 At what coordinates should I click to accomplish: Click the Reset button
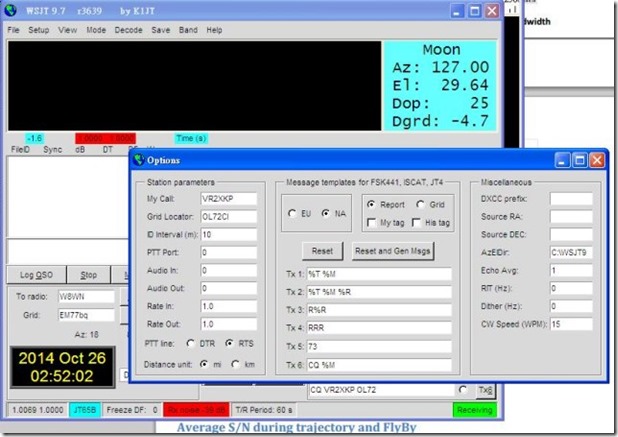pyautogui.click(x=322, y=251)
